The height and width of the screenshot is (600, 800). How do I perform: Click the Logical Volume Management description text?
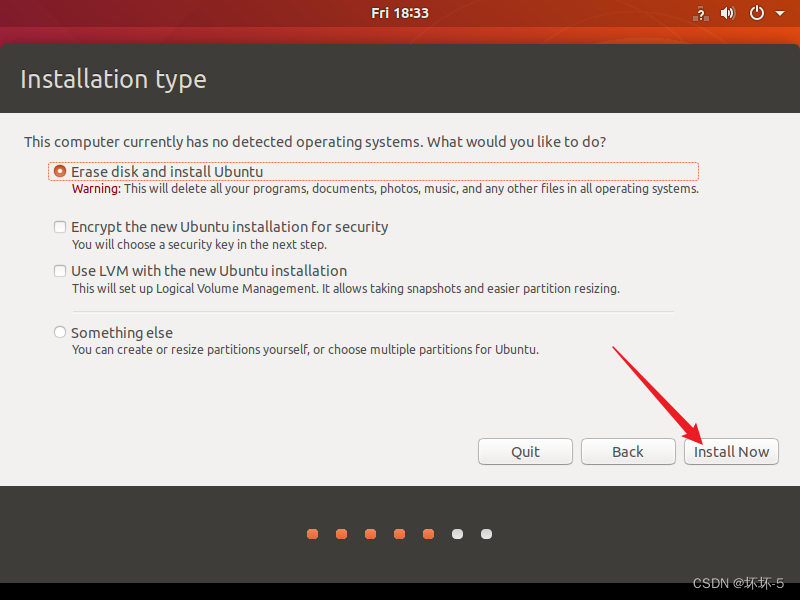[345, 289]
